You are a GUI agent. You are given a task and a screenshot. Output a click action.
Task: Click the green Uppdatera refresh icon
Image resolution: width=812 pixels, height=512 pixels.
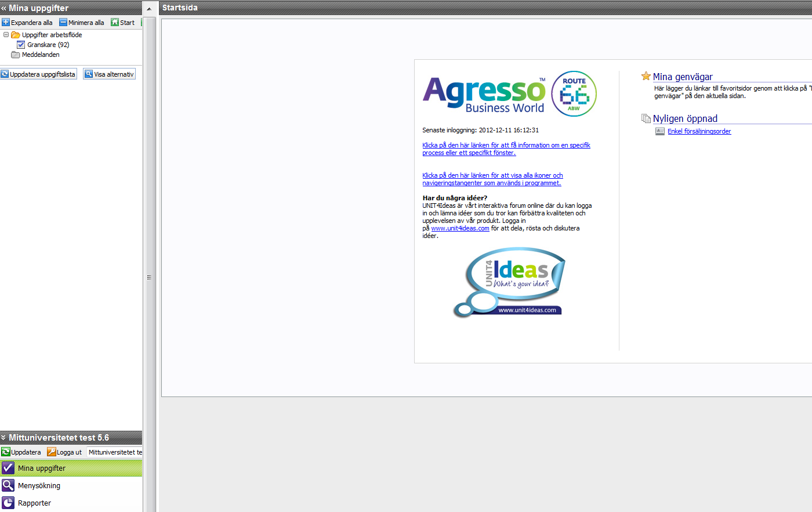point(6,452)
